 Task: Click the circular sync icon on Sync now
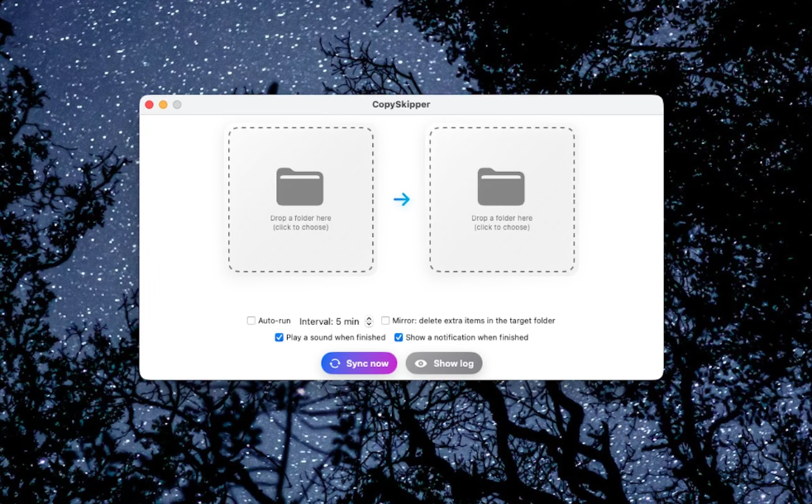click(335, 363)
